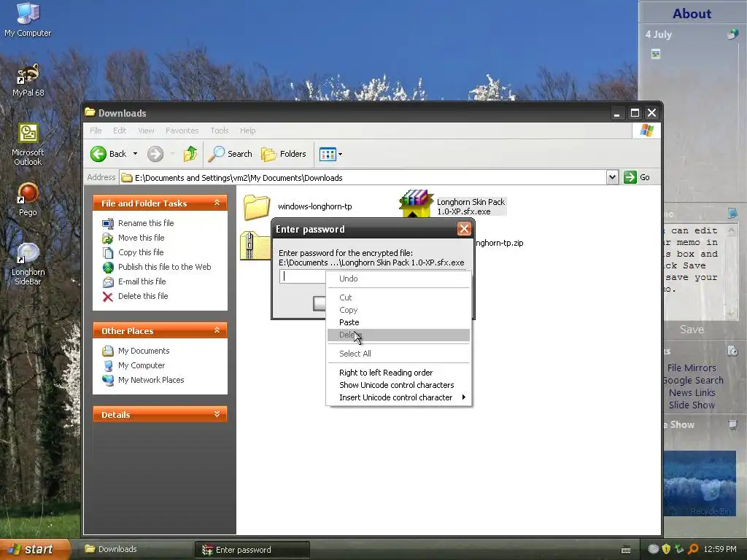Viewport: 747px width, 560px height.
Task: Click Save under the memo box
Action: click(x=692, y=330)
